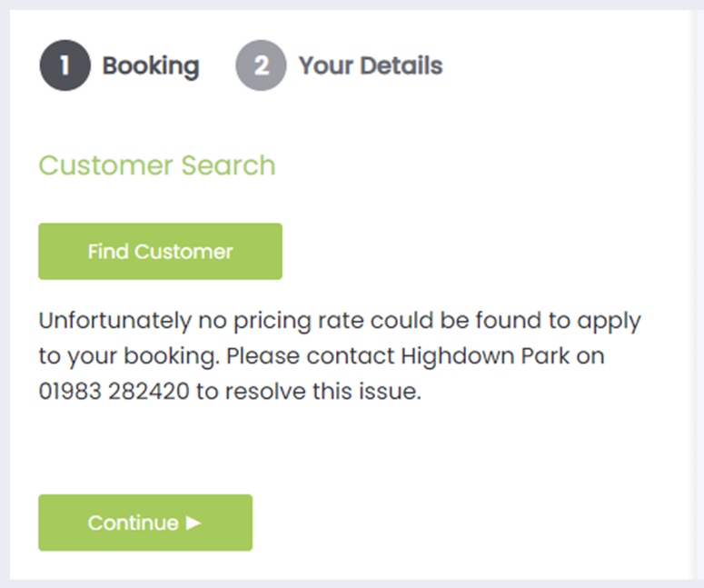The image size is (704, 588).
Task: Click the step 2 circle icon
Action: [261, 66]
